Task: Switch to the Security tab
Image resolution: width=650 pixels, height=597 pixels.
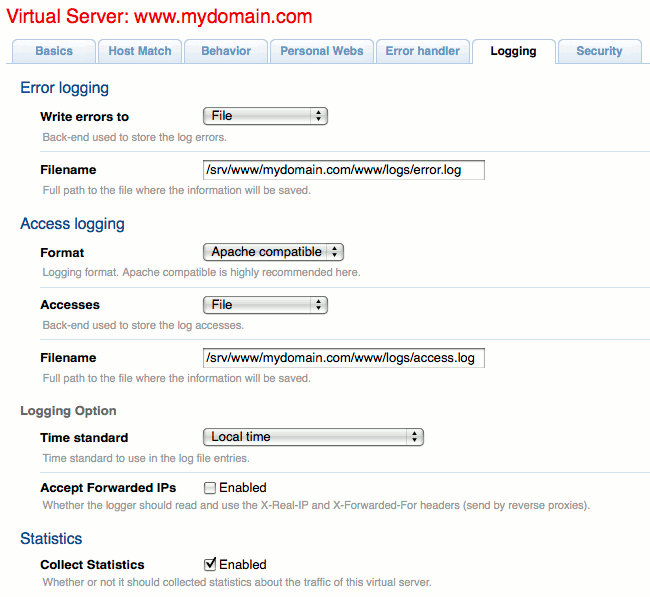Action: pyautogui.click(x=599, y=51)
